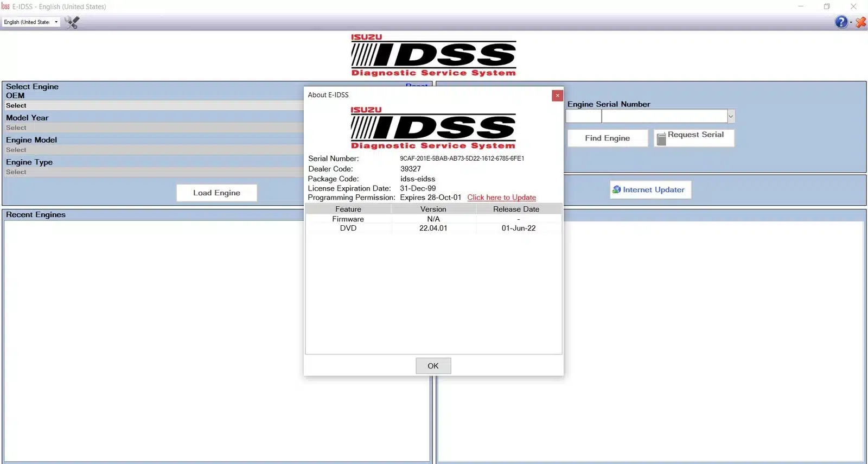Image resolution: width=868 pixels, height=464 pixels.
Task: Click the Release Date column header
Action: point(516,209)
